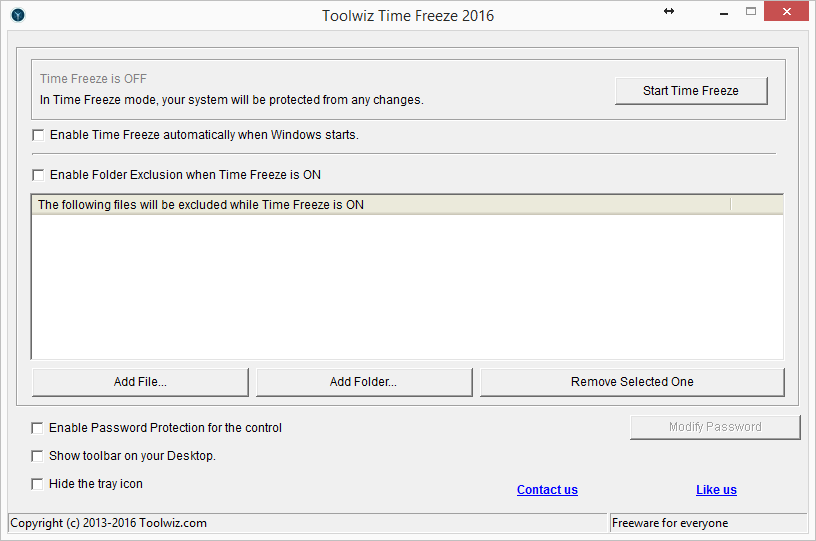Click the excluded files list column header
This screenshot has width=816, height=541.
click(380, 205)
